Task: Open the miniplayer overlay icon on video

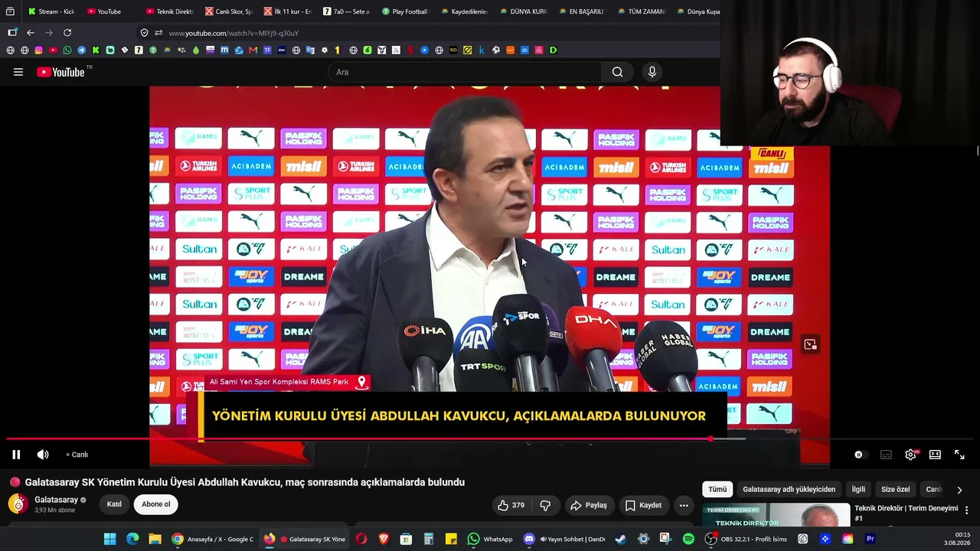Action: (x=810, y=344)
